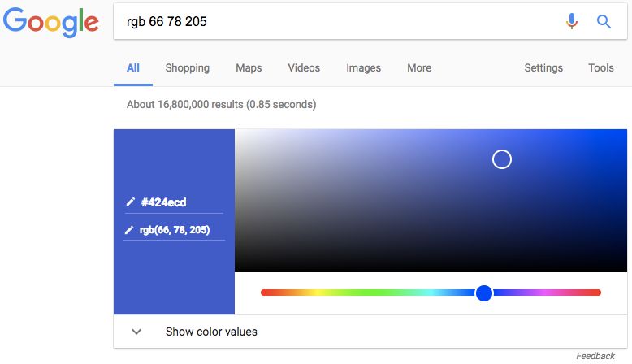Click the pencil icon beside #424ecd
The height and width of the screenshot is (364, 632).
[x=130, y=202]
